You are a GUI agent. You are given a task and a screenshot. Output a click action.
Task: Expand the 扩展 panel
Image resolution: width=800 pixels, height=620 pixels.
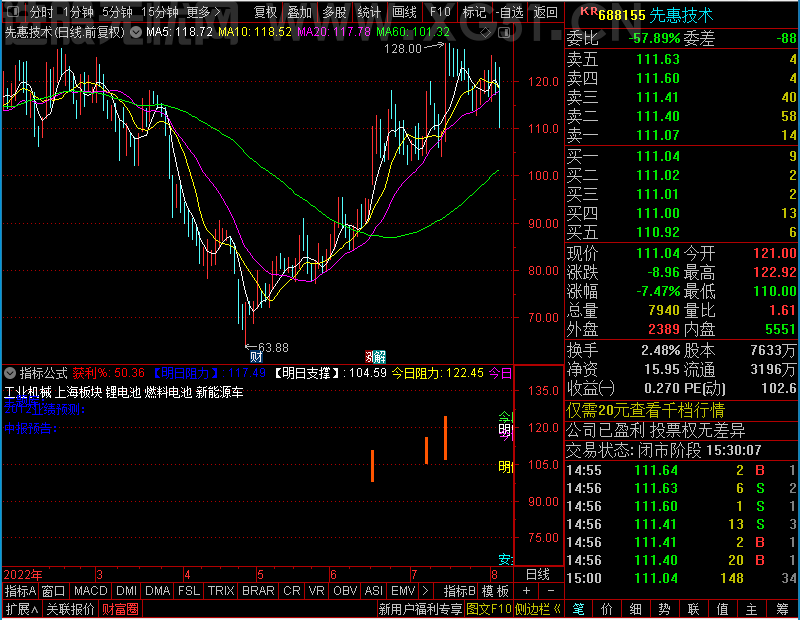coord(21,609)
